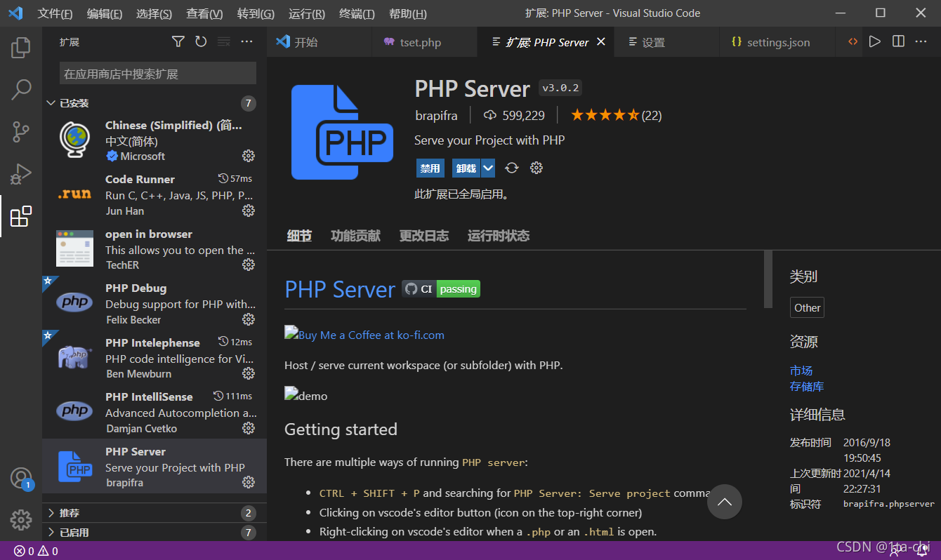Click the scroll-to-top arrow button

725,502
